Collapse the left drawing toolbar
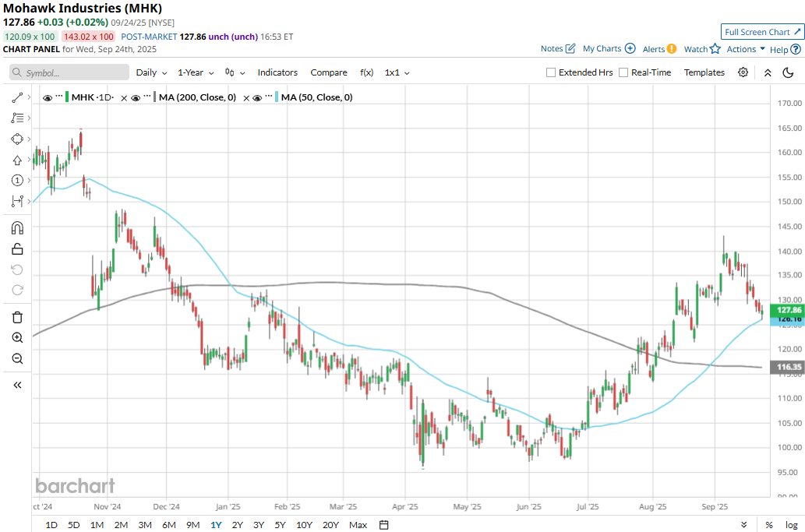The width and height of the screenshot is (805, 532). pos(17,385)
